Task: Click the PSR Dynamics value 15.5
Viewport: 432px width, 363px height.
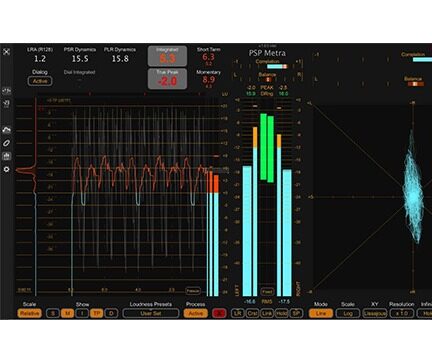Action: click(80, 59)
